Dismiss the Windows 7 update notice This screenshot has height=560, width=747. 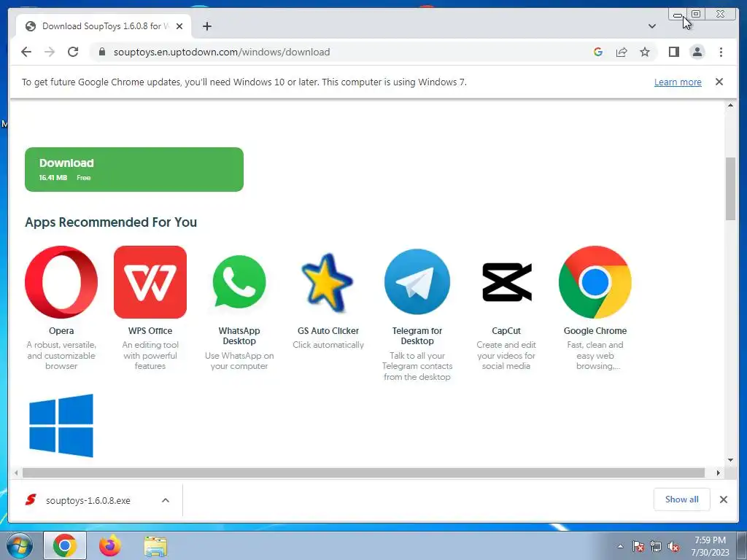pyautogui.click(x=719, y=82)
